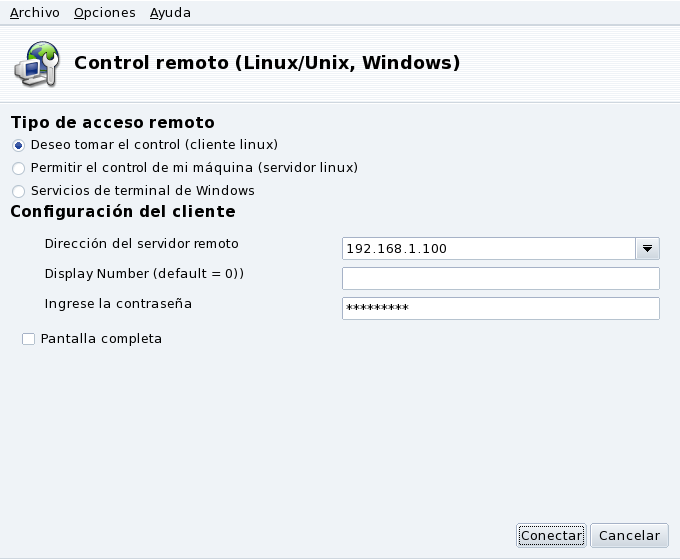Screen dimensions: 680x560
Task: Open the Ayuda menu
Action: point(170,13)
